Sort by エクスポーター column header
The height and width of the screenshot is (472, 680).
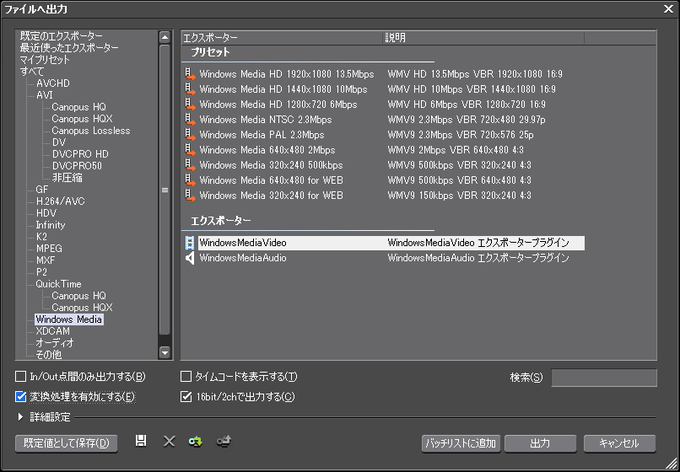(282, 38)
